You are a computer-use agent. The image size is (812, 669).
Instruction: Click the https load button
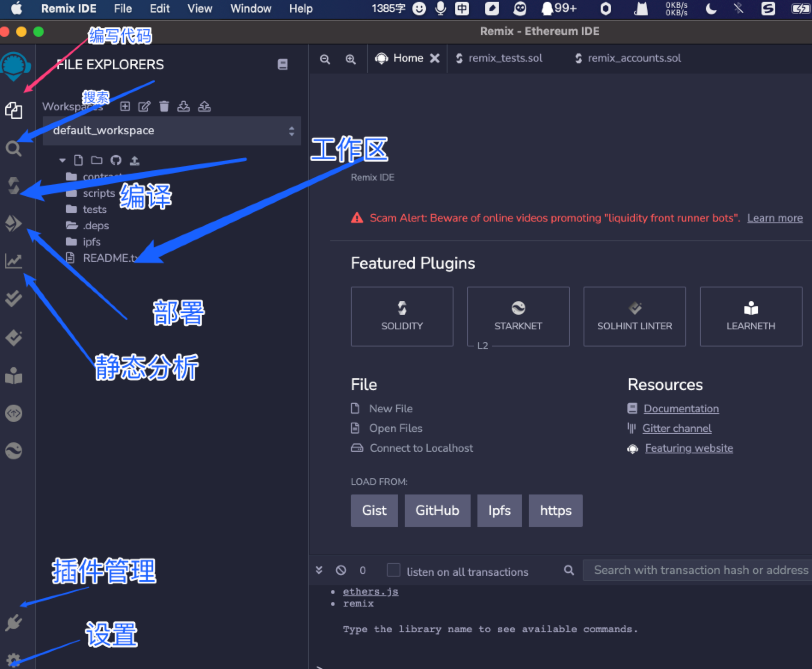point(556,511)
